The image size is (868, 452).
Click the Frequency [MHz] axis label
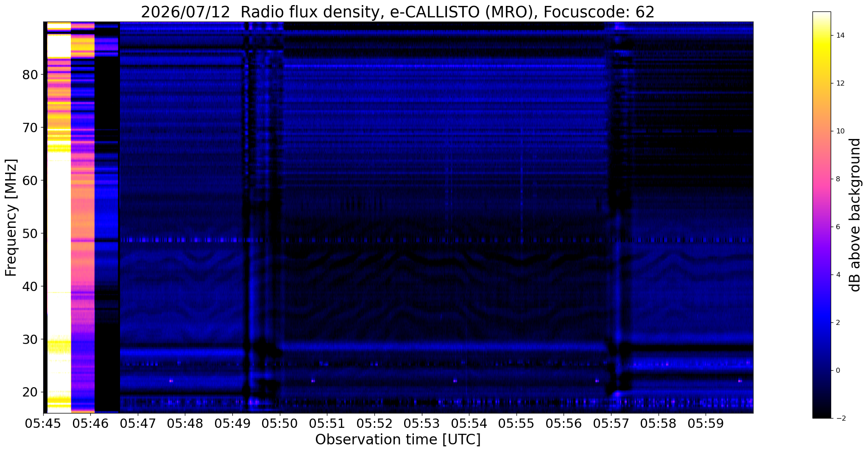click(x=11, y=218)
